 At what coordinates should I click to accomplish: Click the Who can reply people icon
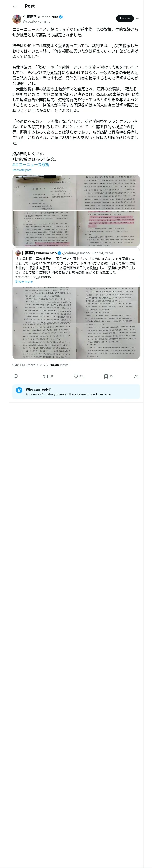coord(19,391)
